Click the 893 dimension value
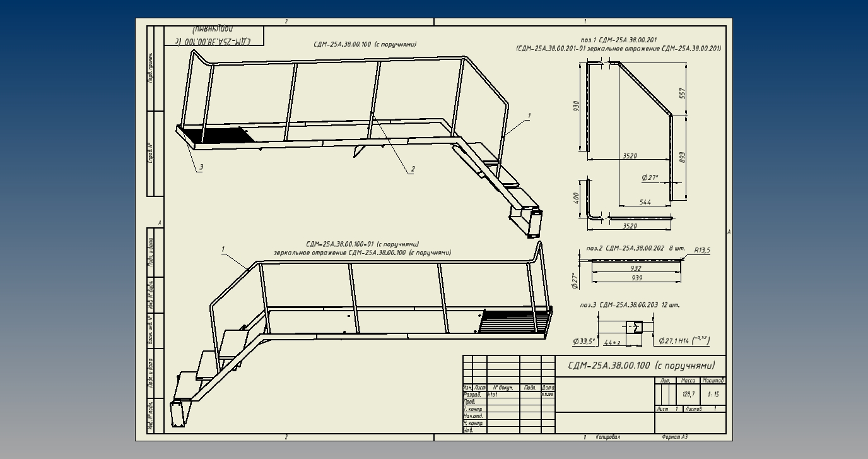Screen dimensions: 868x459 click(x=682, y=157)
